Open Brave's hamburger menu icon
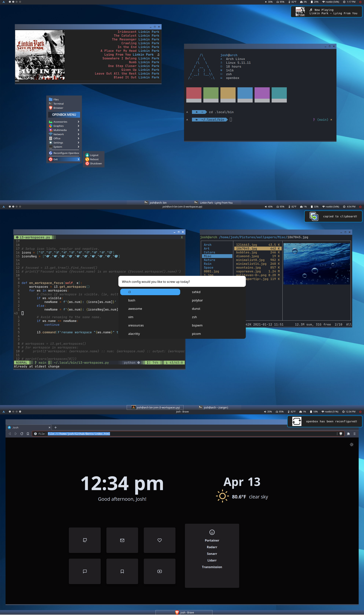The height and width of the screenshot is (615, 364). pyautogui.click(x=355, y=434)
